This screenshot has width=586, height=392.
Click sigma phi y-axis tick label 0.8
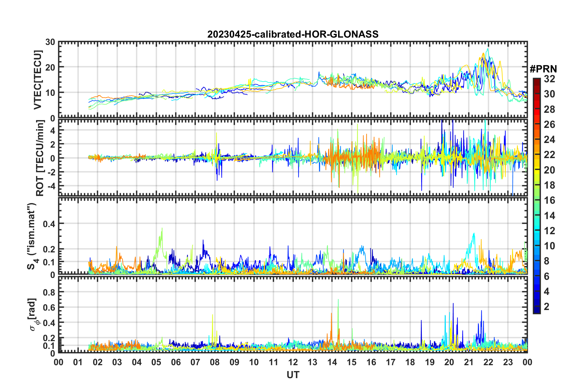(x=49, y=292)
